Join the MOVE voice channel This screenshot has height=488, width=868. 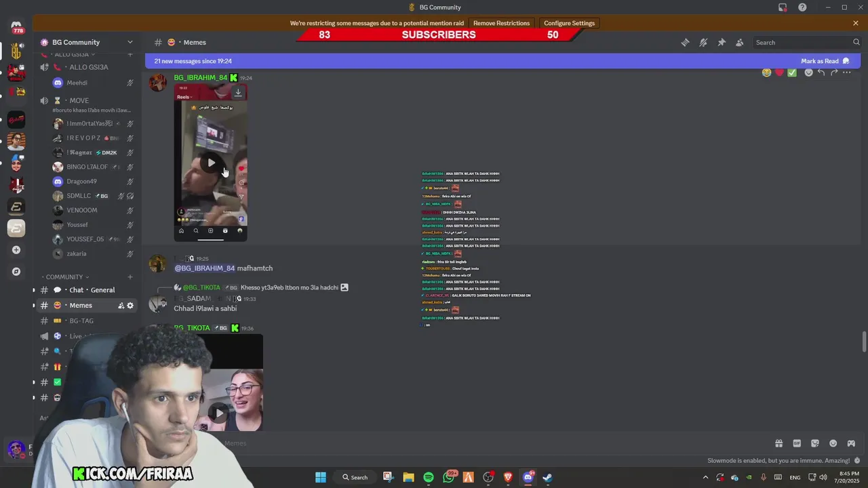tap(88, 100)
